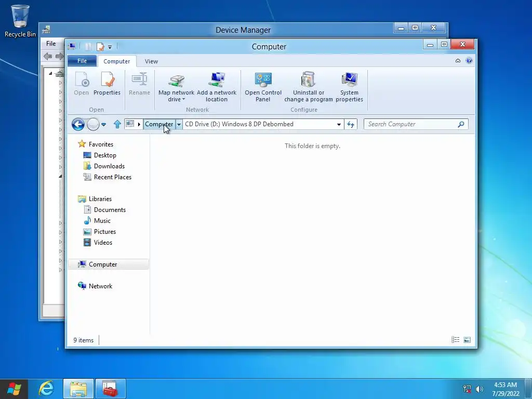Open the address bar history dropdown

339,124
